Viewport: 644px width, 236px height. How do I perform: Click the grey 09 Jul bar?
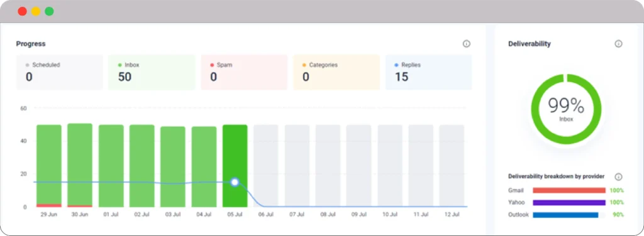[x=358, y=166]
